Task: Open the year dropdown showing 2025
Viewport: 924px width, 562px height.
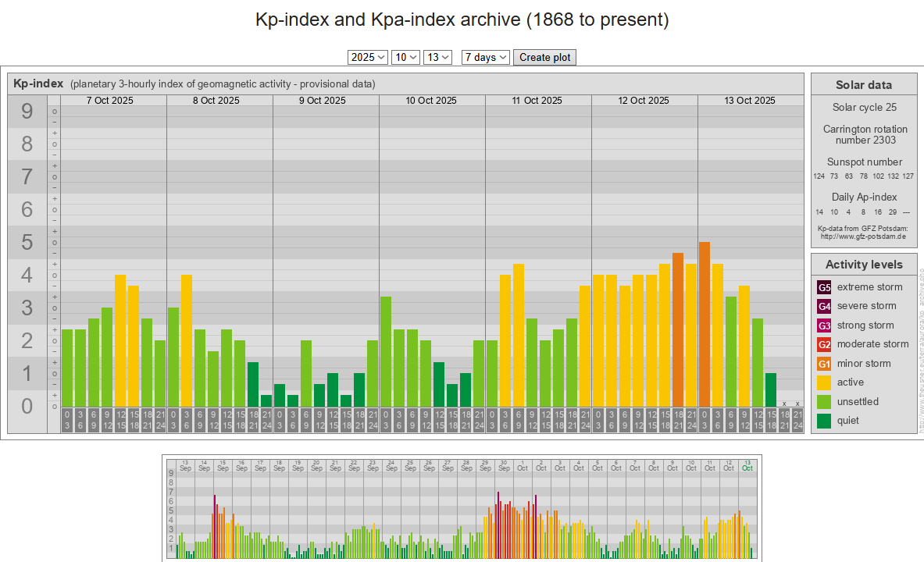Action: [x=367, y=57]
